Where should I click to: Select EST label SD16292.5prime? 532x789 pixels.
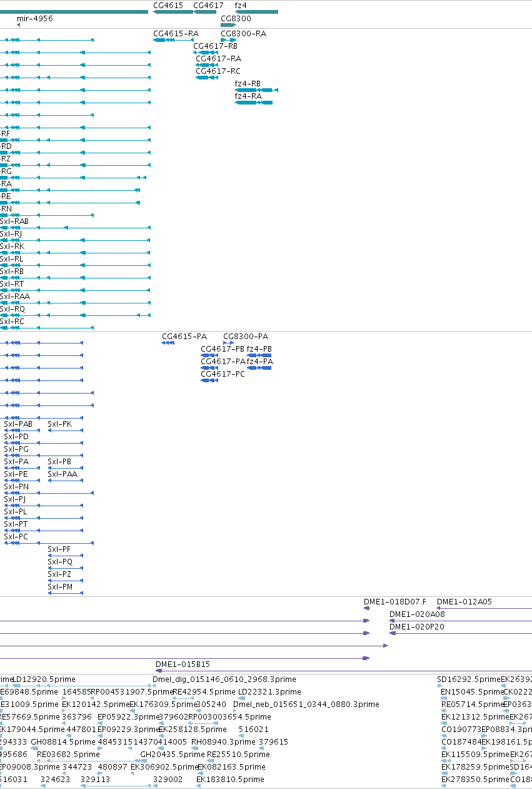coord(469,679)
